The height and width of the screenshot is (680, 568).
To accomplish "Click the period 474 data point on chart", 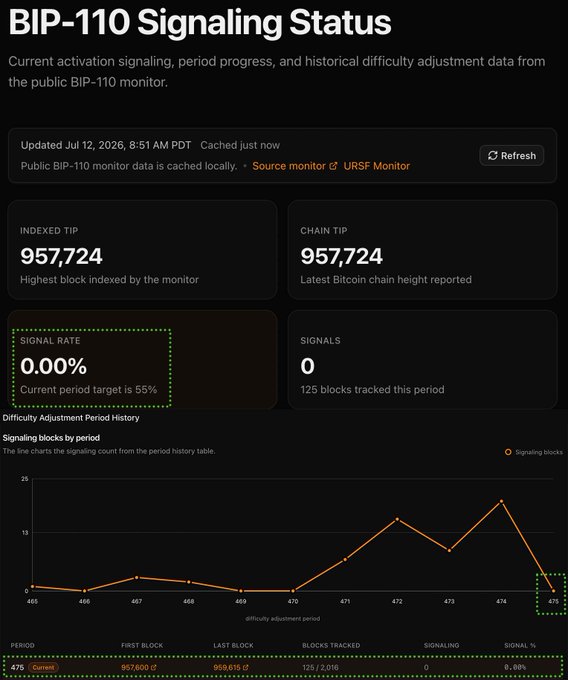I will (501, 501).
